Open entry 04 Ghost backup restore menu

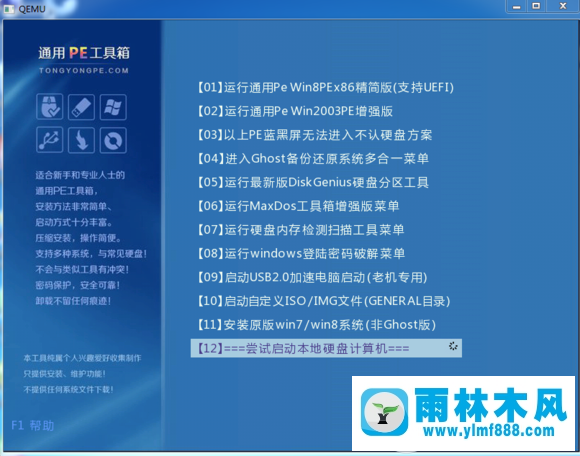(x=313, y=159)
